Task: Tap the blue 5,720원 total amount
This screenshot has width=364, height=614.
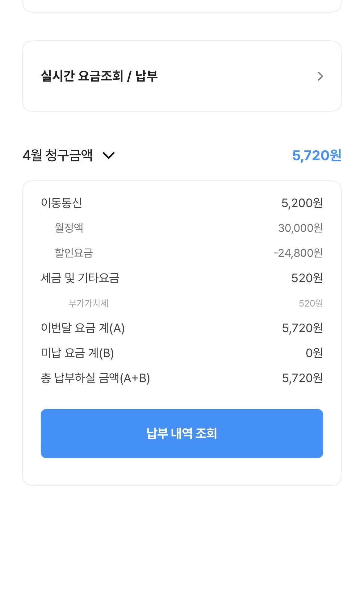Action: (x=316, y=155)
